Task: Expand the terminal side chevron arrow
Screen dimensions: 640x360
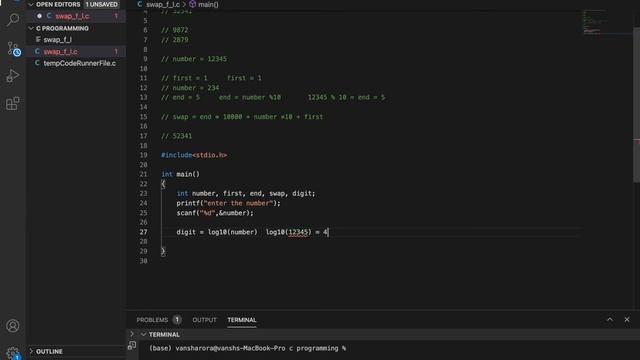Action: pyautogui.click(x=132, y=334)
